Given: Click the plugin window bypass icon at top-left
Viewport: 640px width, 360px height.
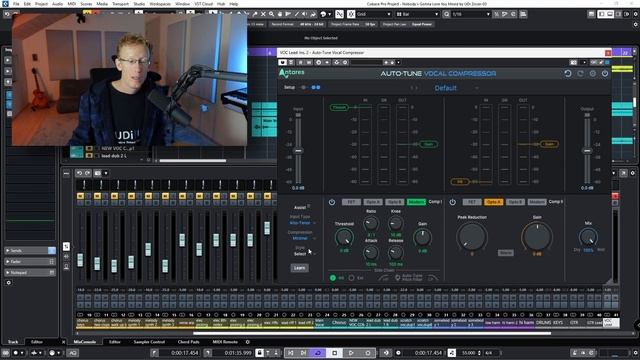Looking at the screenshot, I should click(282, 62).
